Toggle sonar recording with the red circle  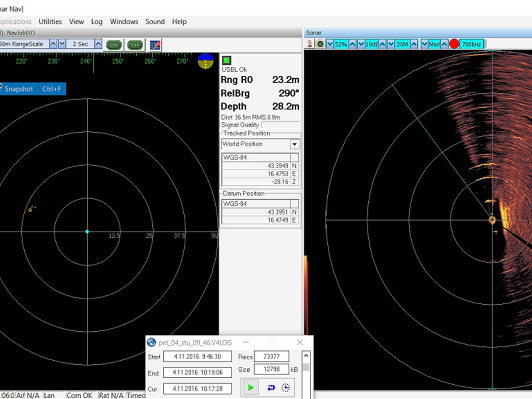pos(455,43)
